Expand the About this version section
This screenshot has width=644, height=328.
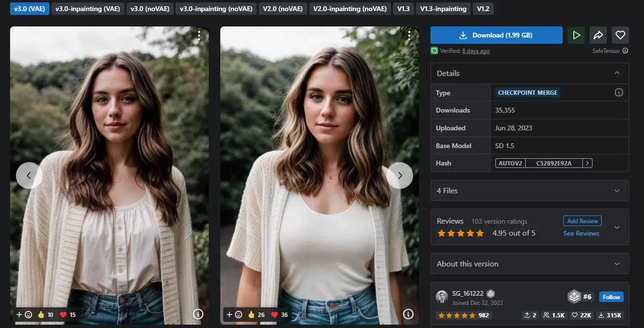coord(617,264)
